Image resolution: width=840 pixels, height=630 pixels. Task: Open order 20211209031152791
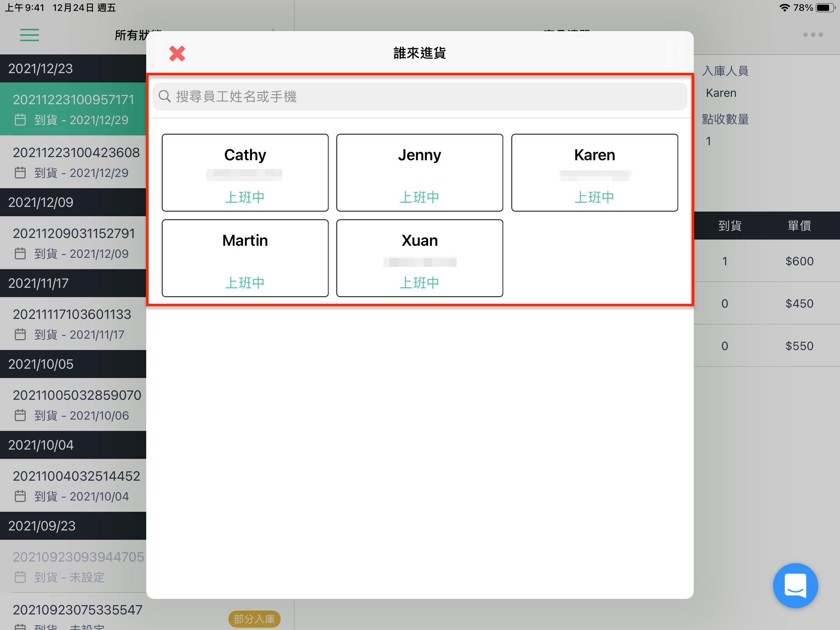(x=73, y=243)
